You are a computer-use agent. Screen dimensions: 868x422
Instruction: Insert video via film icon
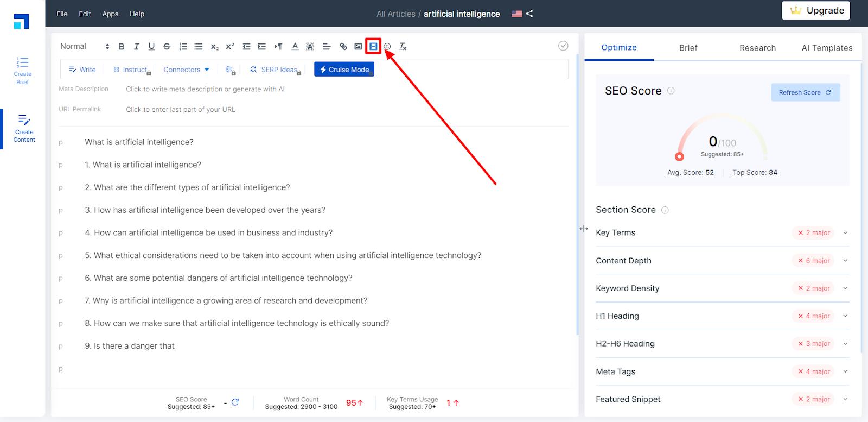(373, 47)
